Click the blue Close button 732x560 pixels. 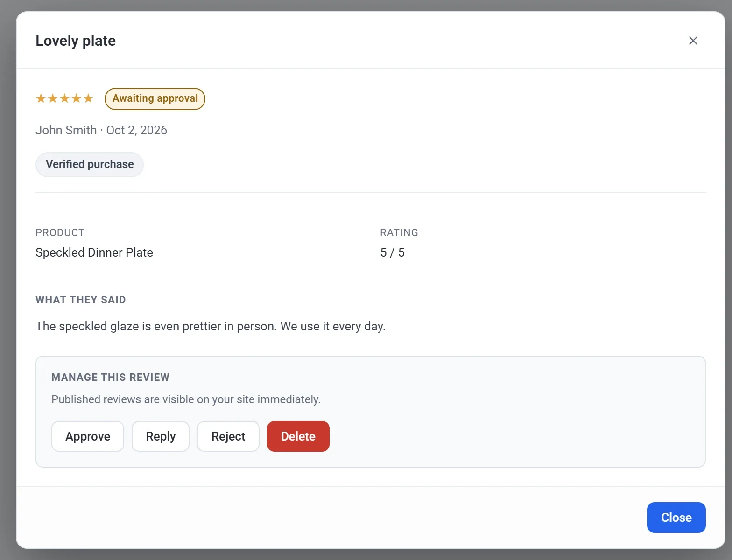pyautogui.click(x=676, y=518)
